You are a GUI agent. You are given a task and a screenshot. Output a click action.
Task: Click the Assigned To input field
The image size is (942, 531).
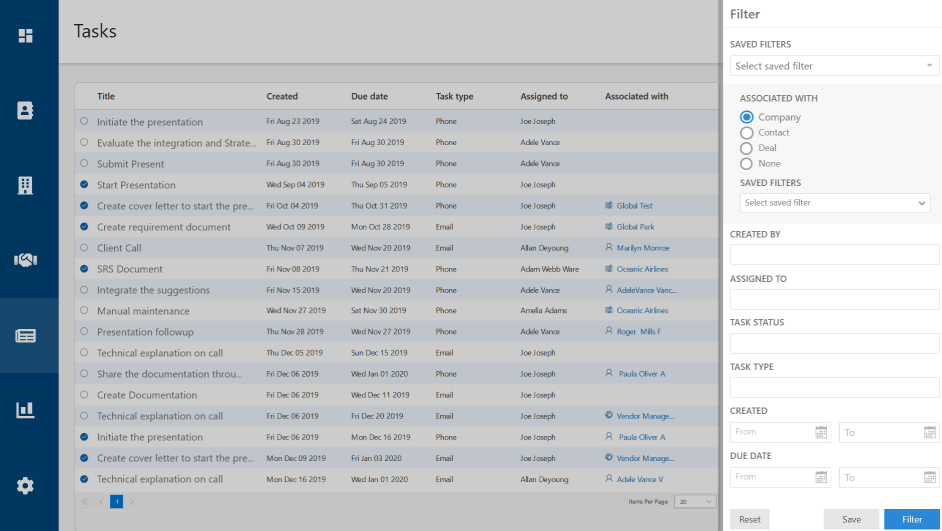(x=834, y=299)
